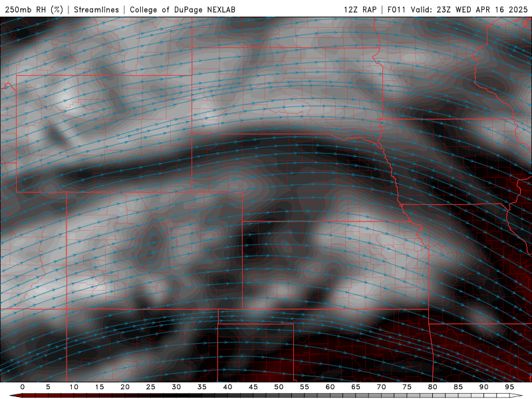Image resolution: width=532 pixels, height=399 pixels.
Task: Click the "23Z WED APR 16 2025" valid time
Action: coord(482,9)
